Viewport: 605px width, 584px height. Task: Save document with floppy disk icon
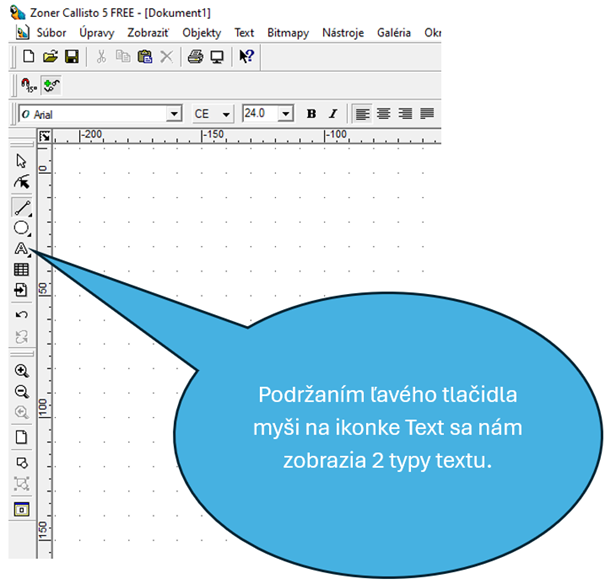tap(72, 57)
